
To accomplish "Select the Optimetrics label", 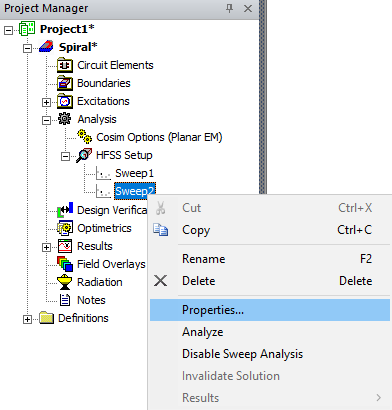I will tap(104, 228).
